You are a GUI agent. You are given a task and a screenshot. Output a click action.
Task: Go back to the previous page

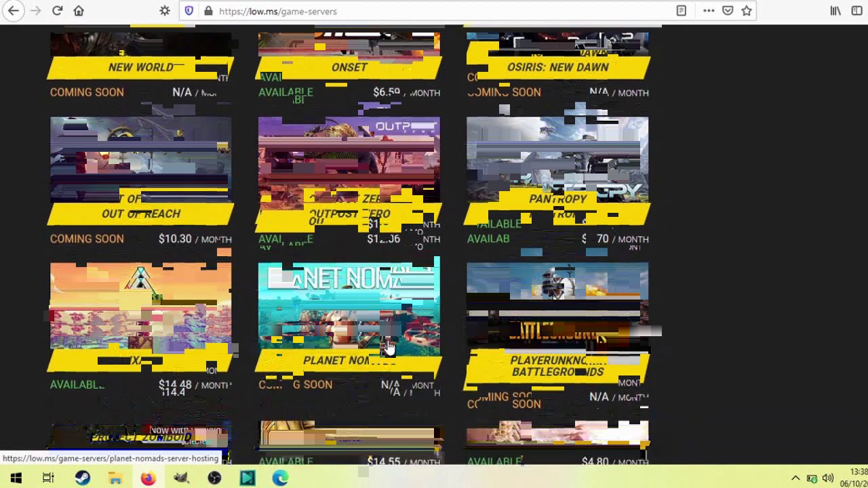coord(14,11)
